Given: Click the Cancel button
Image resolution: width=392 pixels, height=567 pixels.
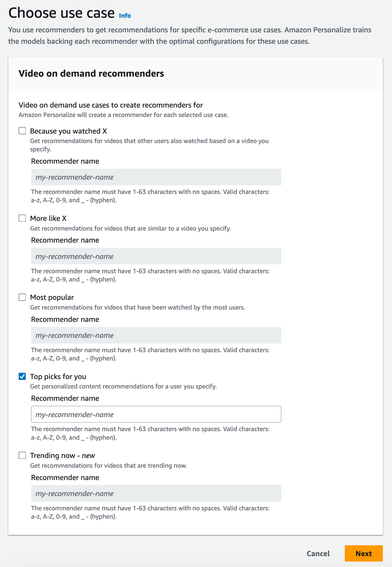Looking at the screenshot, I should (318, 553).
